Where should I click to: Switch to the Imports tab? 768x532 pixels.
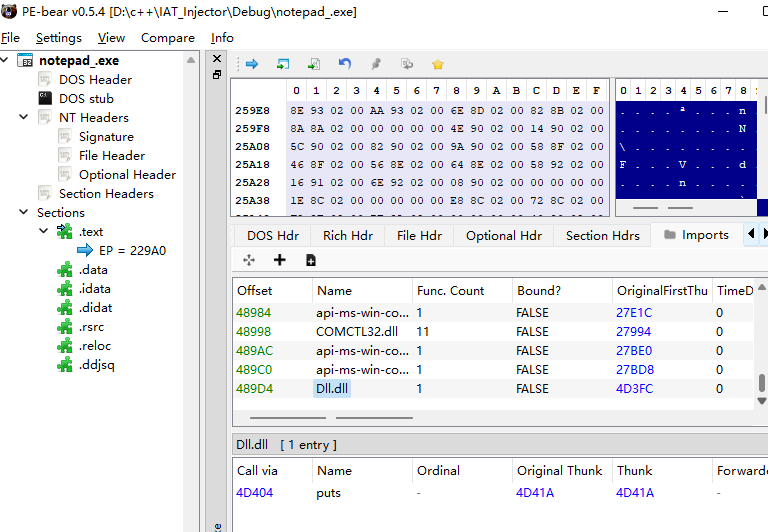click(x=696, y=235)
